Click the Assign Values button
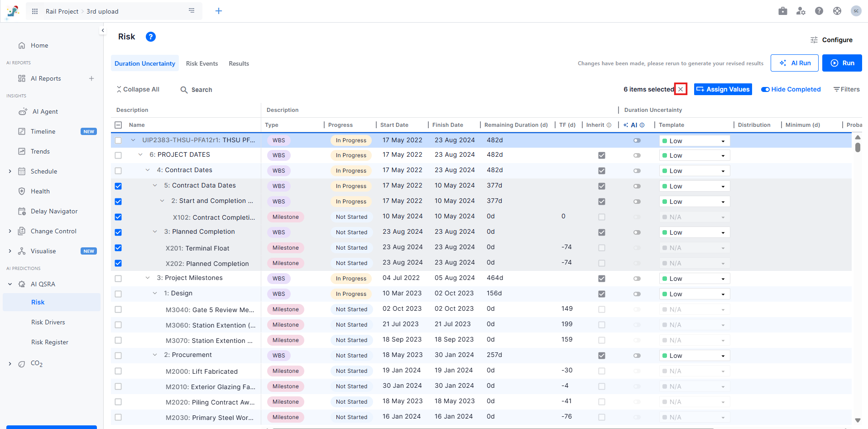Viewport: 868px width, 429px height. pyautogui.click(x=723, y=89)
